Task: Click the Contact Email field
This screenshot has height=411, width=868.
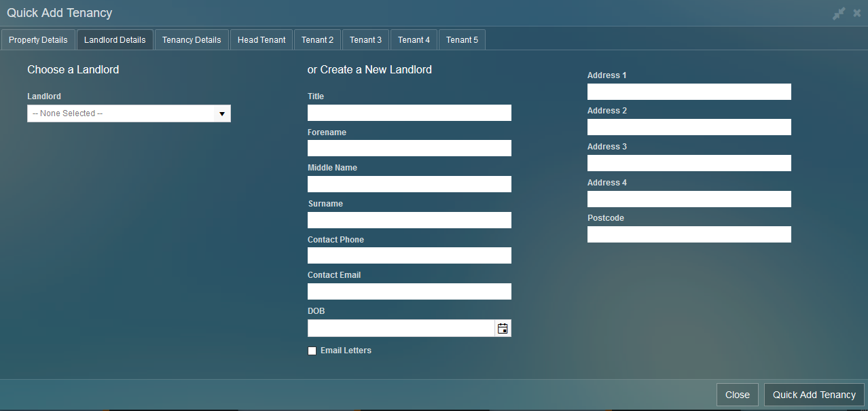Action: (x=409, y=291)
